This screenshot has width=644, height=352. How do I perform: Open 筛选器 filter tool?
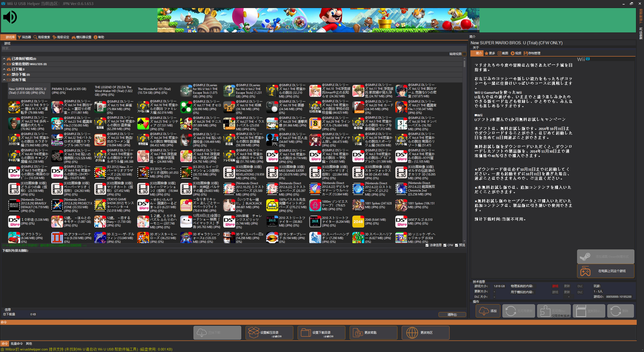click(x=24, y=37)
